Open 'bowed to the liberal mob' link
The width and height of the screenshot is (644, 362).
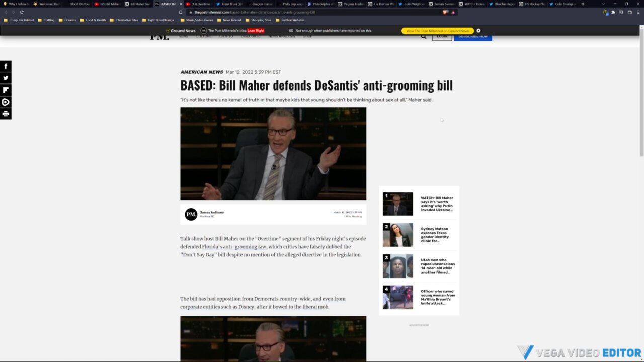click(300, 307)
